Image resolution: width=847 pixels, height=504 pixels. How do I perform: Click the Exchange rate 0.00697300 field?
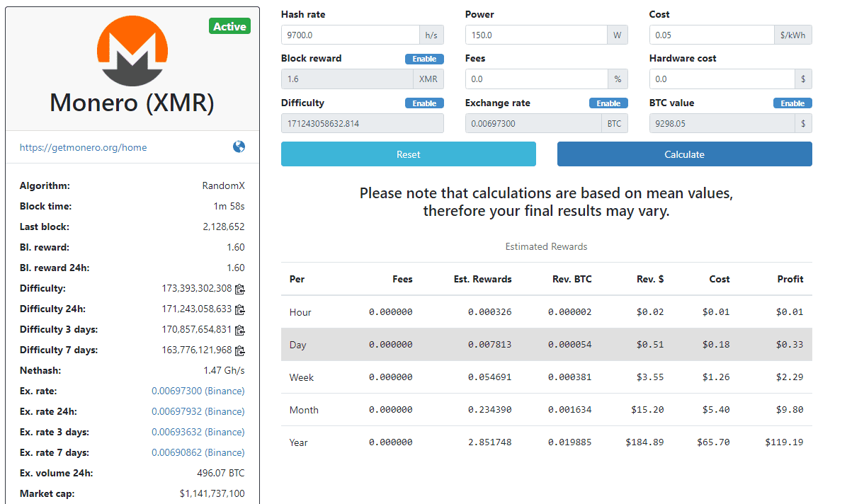pos(533,123)
